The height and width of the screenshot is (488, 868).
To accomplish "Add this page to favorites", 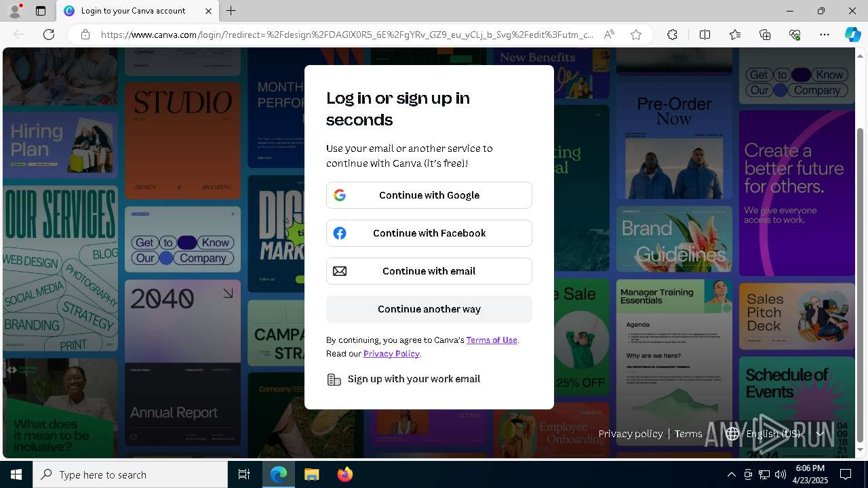I will coord(636,35).
